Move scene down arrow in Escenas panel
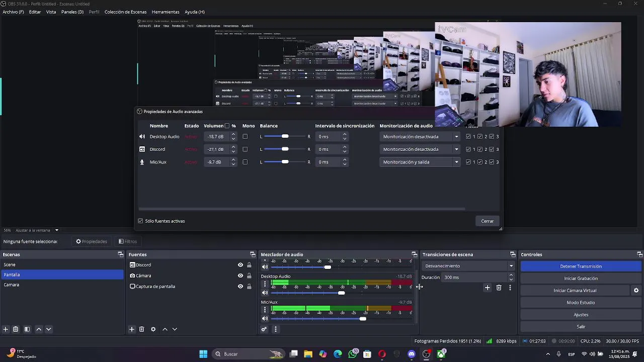This screenshot has width=644, height=362. coord(49,329)
